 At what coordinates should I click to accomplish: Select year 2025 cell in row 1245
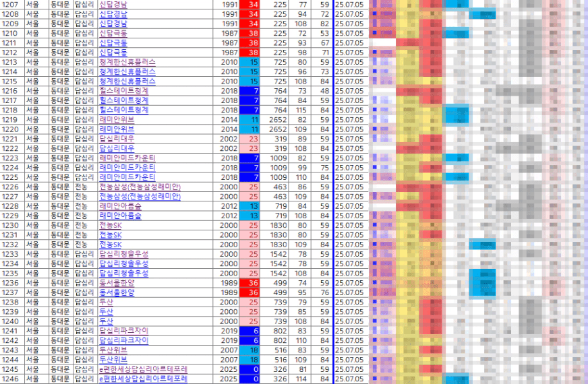click(226, 369)
